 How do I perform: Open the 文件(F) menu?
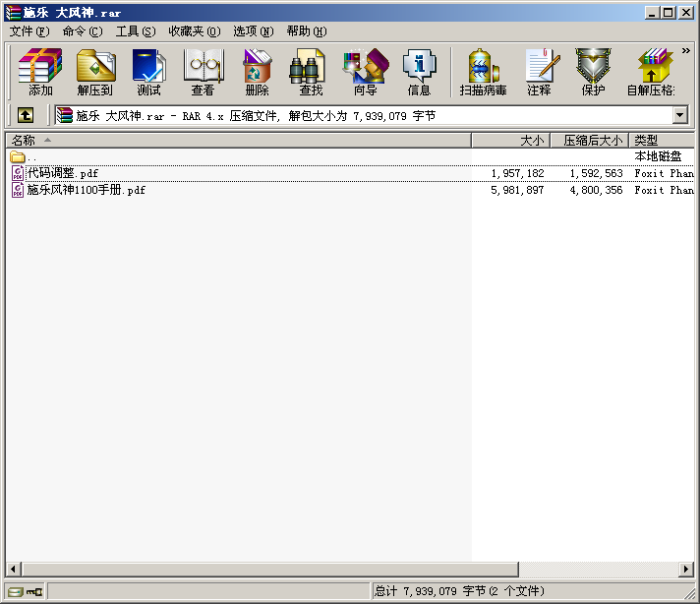pyautogui.click(x=29, y=31)
